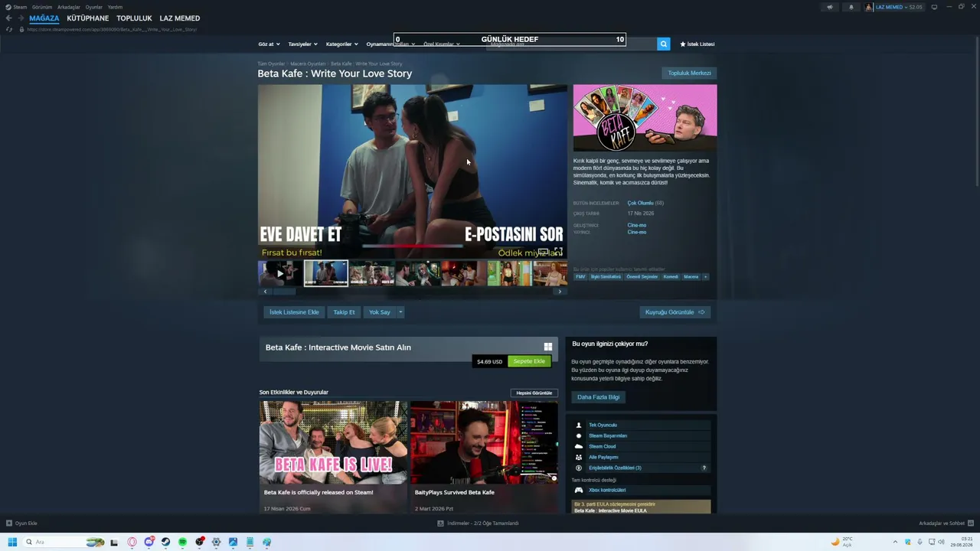Viewport: 980px width, 551px height.
Task: Open the Steam announcements megaphone icon
Action: (x=830, y=7)
